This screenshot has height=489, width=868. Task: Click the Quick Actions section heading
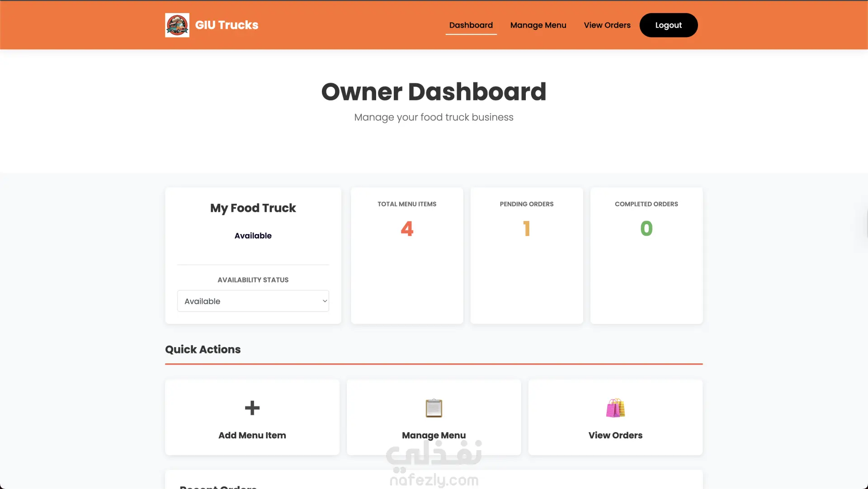click(203, 349)
